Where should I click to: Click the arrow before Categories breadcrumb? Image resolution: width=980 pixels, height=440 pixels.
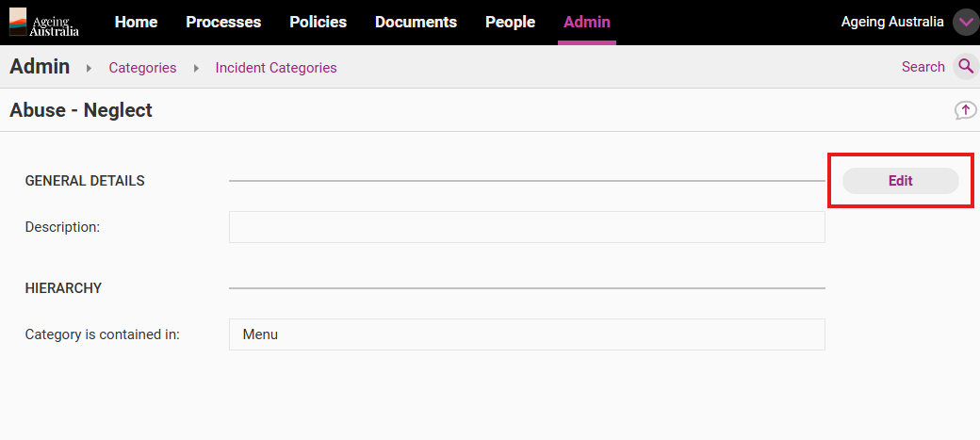coord(90,68)
